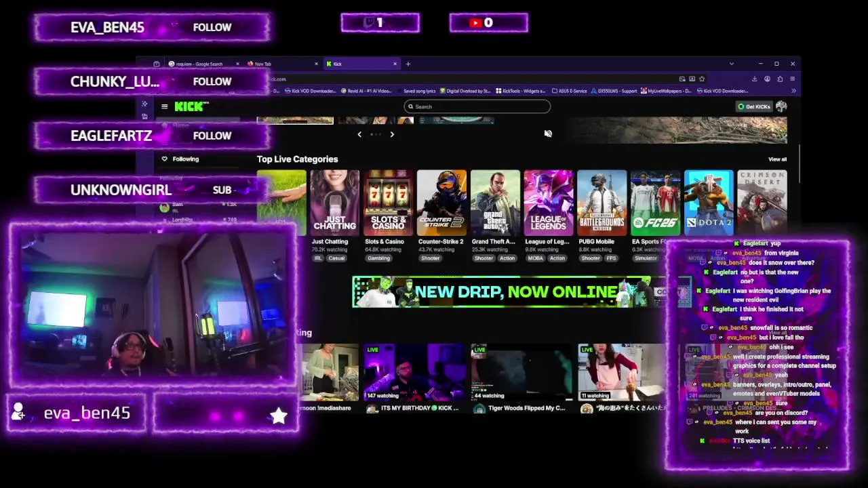
Task: Go to next featured carousel slide
Action: [x=392, y=134]
